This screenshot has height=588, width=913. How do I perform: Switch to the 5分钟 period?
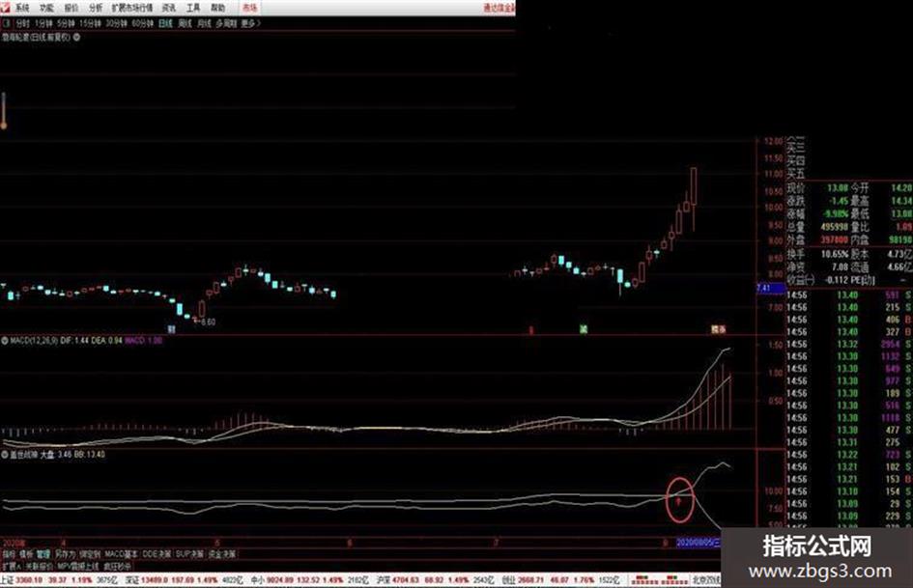[x=67, y=24]
